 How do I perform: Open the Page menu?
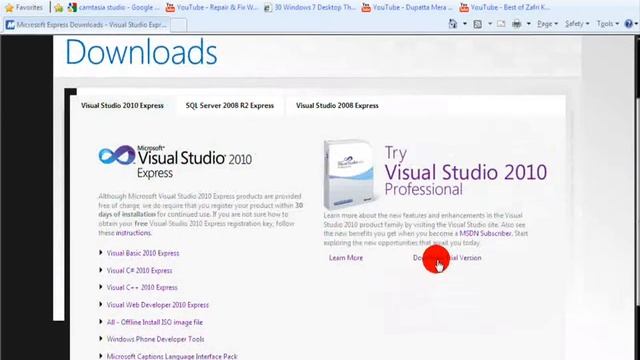point(547,24)
